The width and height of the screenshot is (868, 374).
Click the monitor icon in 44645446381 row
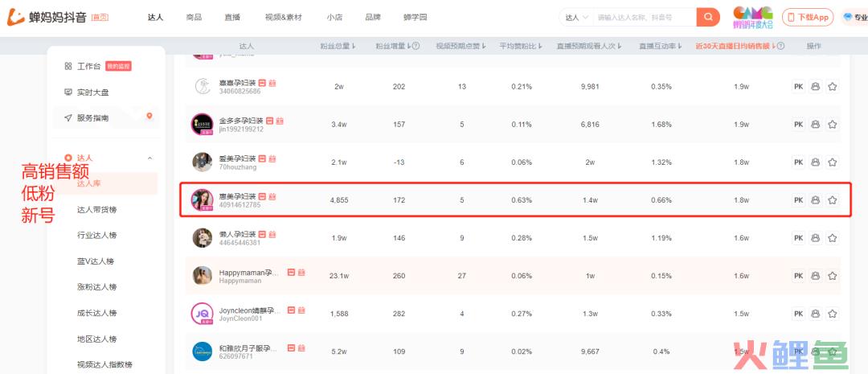815,238
